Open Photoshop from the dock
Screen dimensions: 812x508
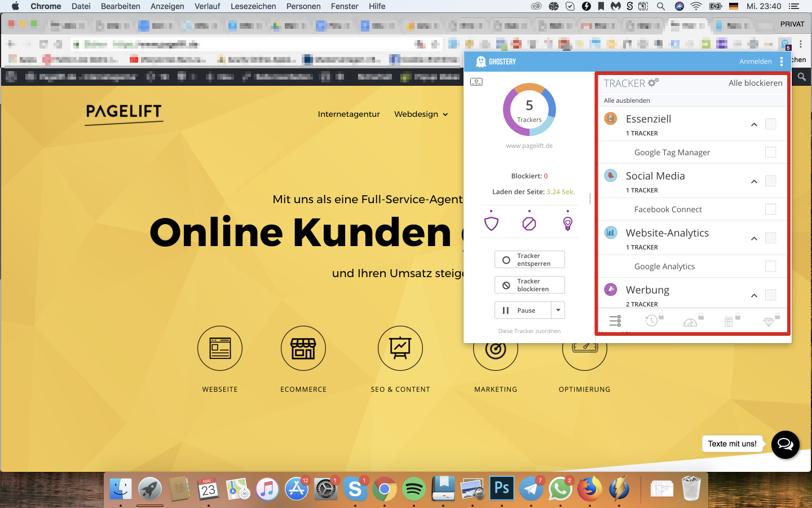click(502, 488)
